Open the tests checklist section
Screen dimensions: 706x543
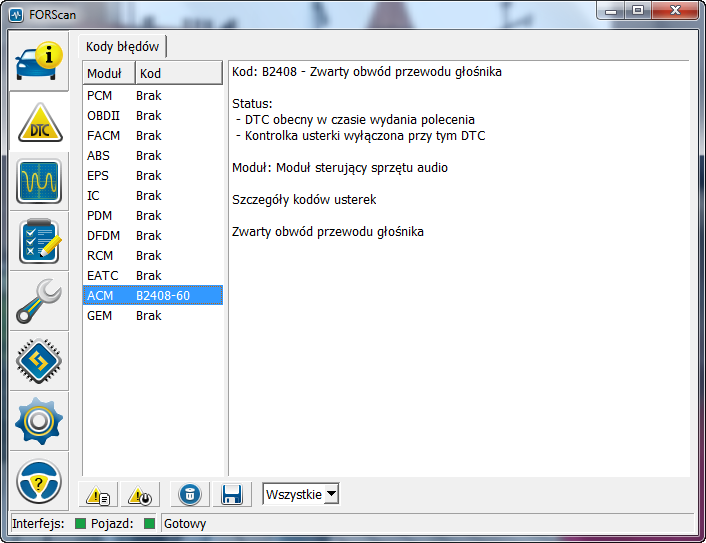[x=39, y=241]
